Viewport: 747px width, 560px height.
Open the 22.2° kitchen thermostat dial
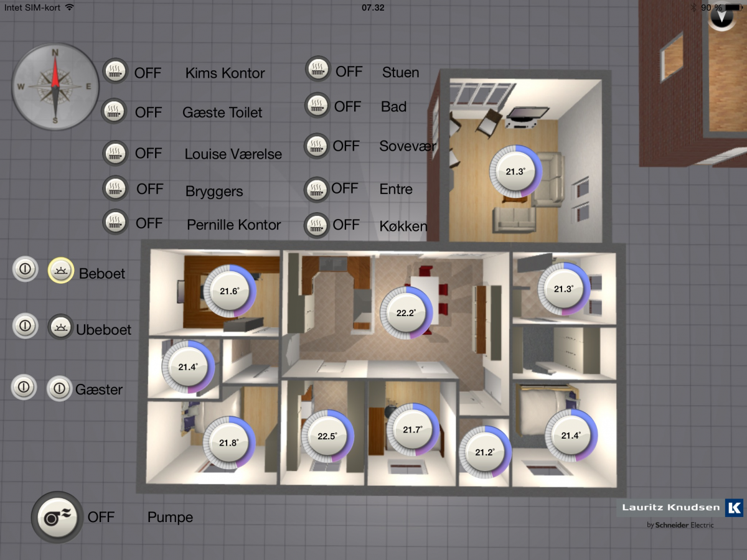coord(405,313)
